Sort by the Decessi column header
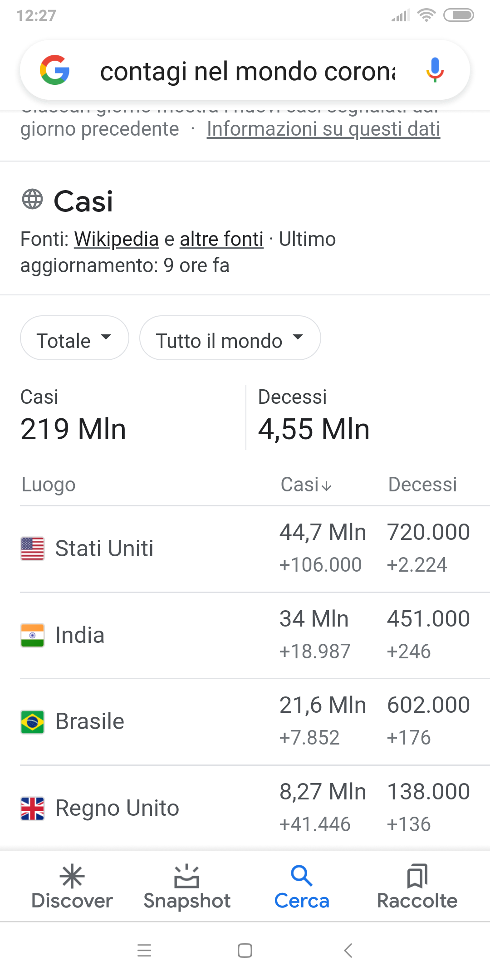 pos(422,485)
